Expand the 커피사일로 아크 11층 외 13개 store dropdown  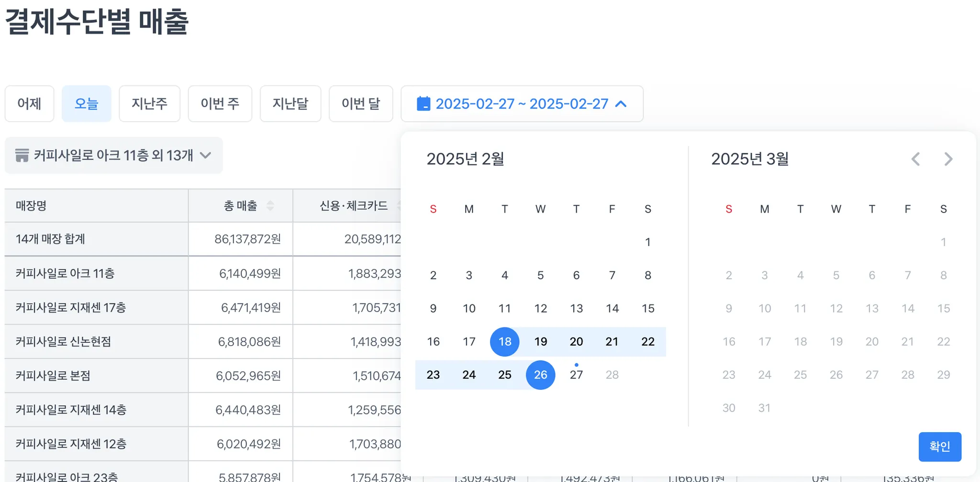coord(205,155)
